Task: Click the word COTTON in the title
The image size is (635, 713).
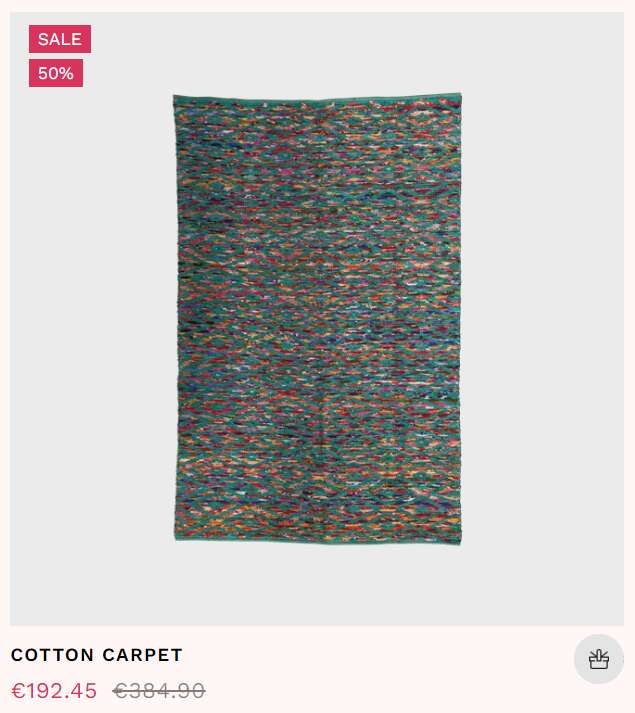Action: coord(52,655)
